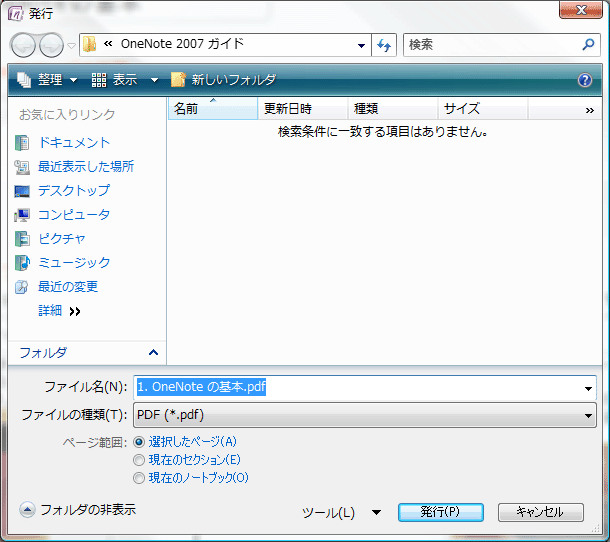The image size is (610, 542).
Task: Click the magnifier search icon
Action: [x=588, y=44]
